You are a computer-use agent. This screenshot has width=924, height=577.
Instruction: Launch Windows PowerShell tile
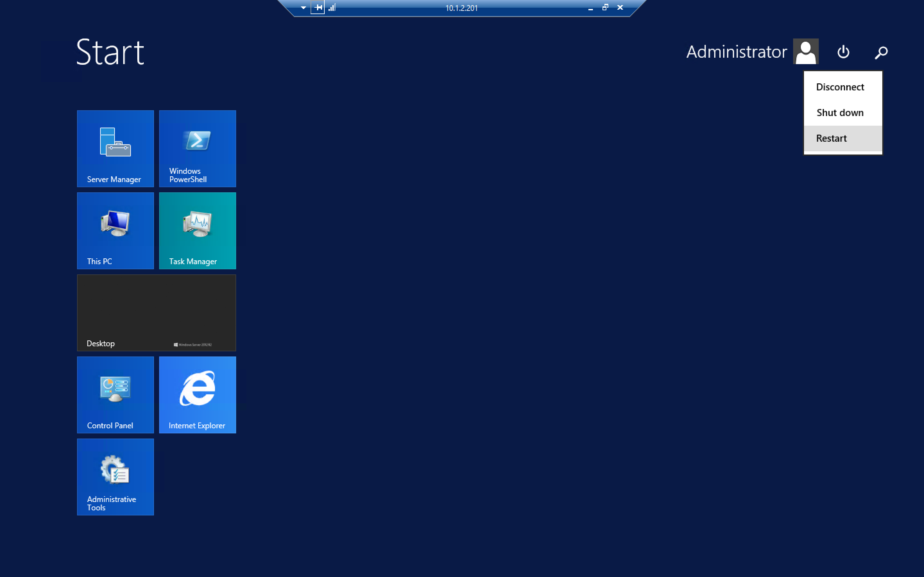(x=197, y=148)
